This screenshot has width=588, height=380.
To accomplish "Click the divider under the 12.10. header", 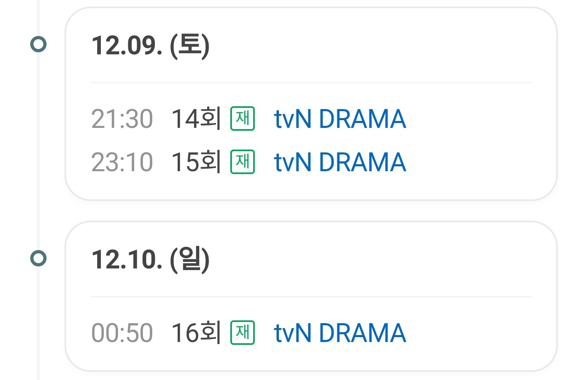I will [311, 297].
